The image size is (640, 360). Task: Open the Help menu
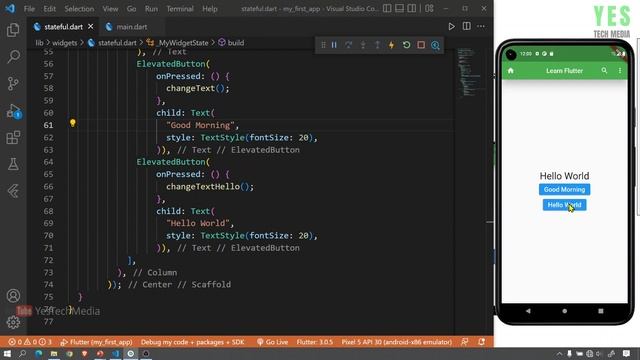[210, 9]
